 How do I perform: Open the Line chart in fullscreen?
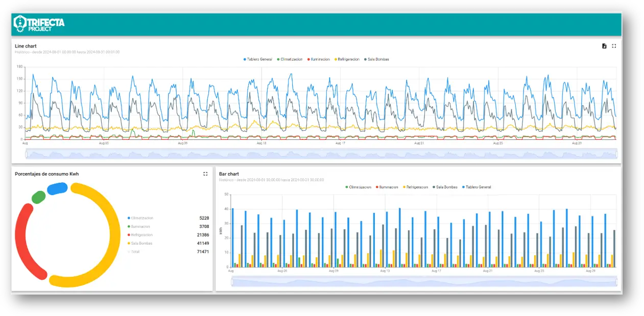tap(614, 46)
